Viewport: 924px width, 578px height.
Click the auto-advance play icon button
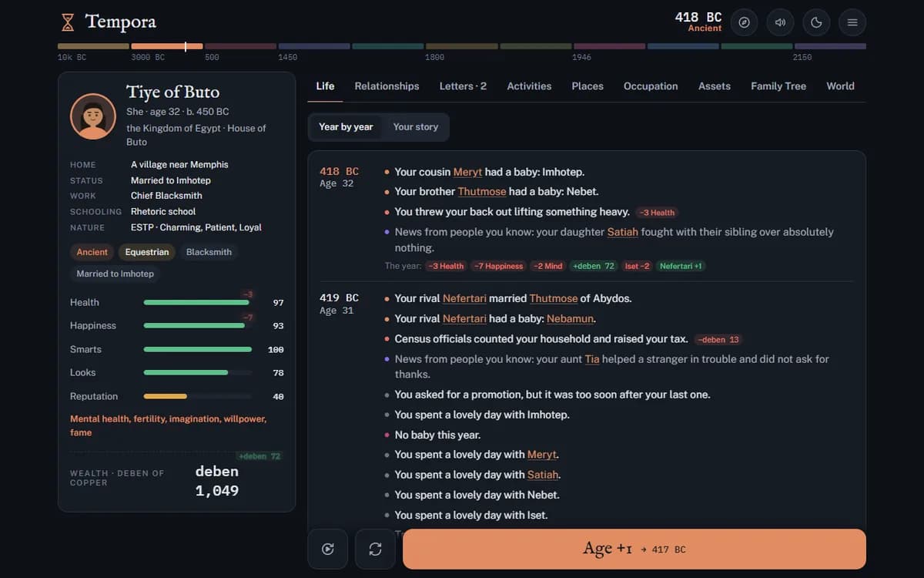328,549
